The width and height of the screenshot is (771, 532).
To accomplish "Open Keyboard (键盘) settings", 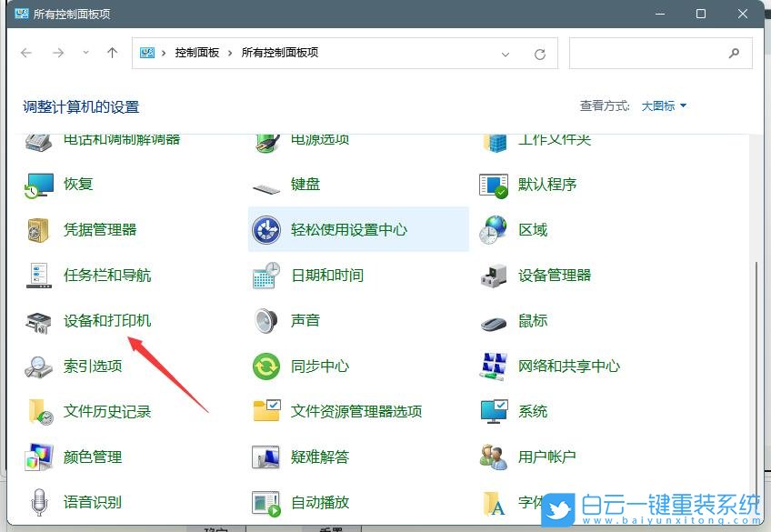I will [303, 185].
